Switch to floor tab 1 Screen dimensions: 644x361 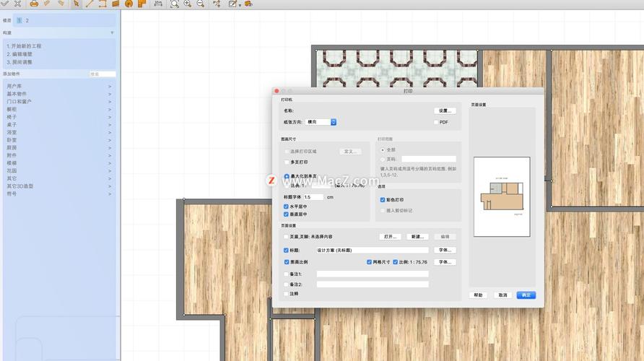point(19,20)
